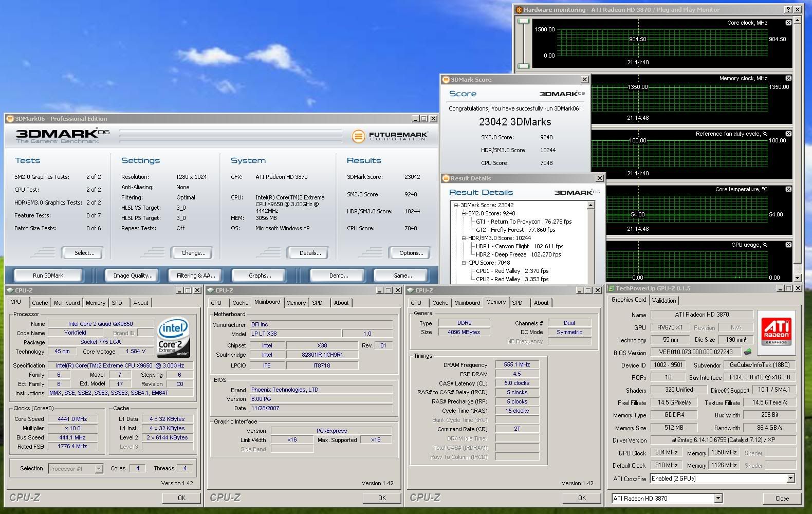
Task: Click the Run 3DMark button
Action: [48, 276]
